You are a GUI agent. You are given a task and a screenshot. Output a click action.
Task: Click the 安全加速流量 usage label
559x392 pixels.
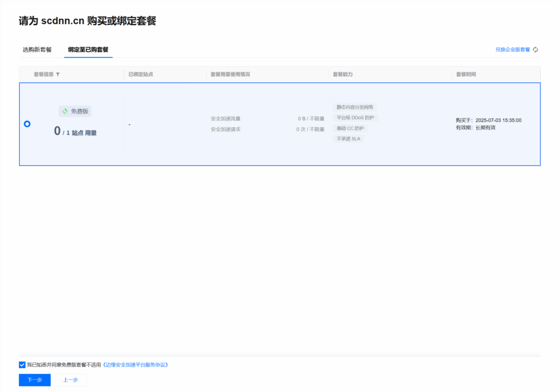pyautogui.click(x=225, y=118)
